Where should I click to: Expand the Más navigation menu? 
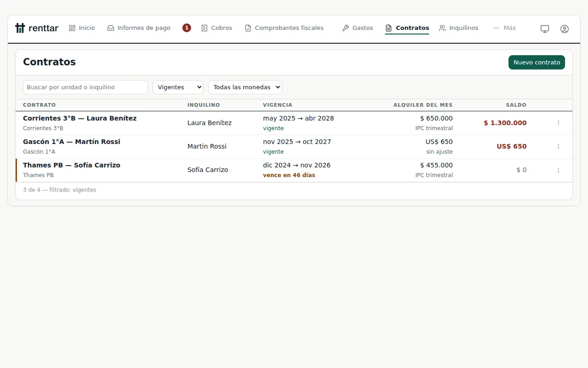(504, 28)
